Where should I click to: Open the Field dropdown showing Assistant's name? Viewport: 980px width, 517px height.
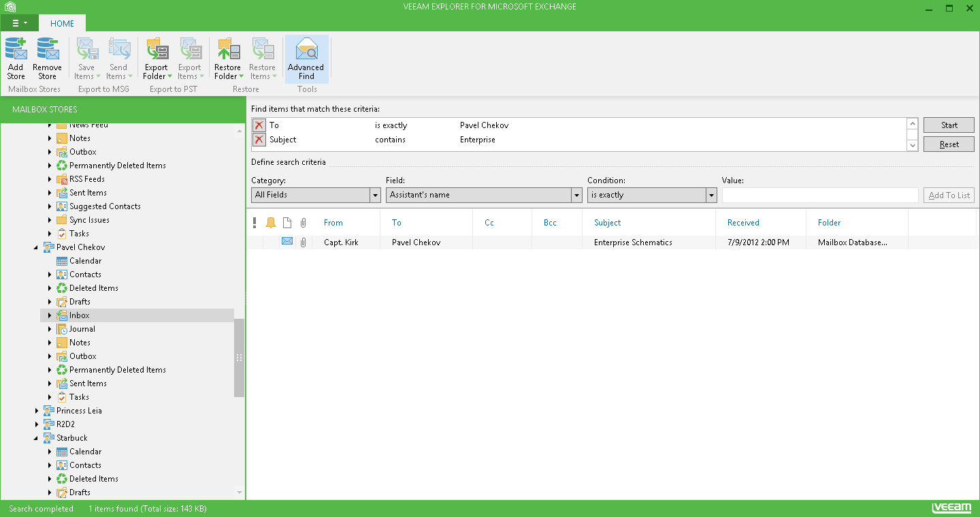tap(483, 195)
